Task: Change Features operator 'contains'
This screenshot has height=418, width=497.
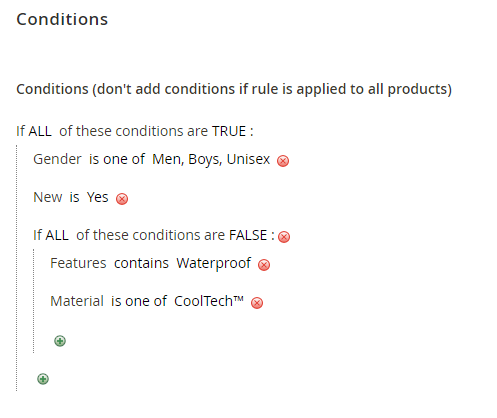Action: click(x=141, y=263)
